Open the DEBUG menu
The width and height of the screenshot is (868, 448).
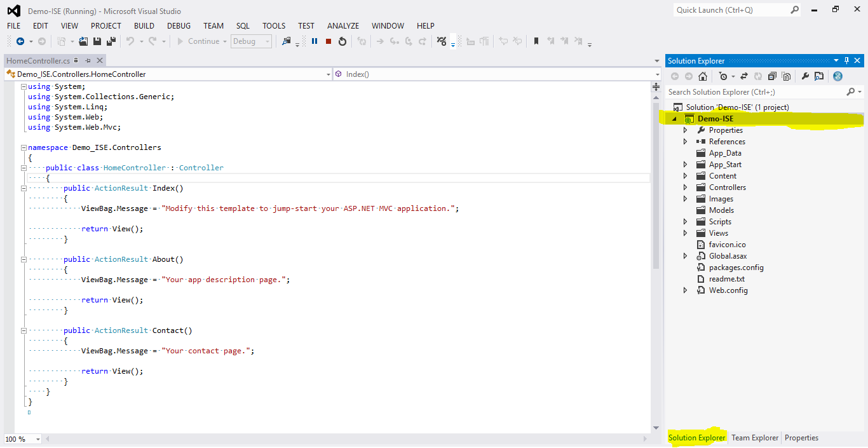point(179,26)
